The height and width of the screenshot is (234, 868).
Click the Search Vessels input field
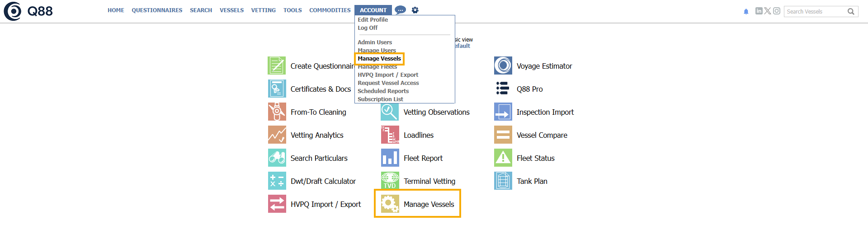815,12
